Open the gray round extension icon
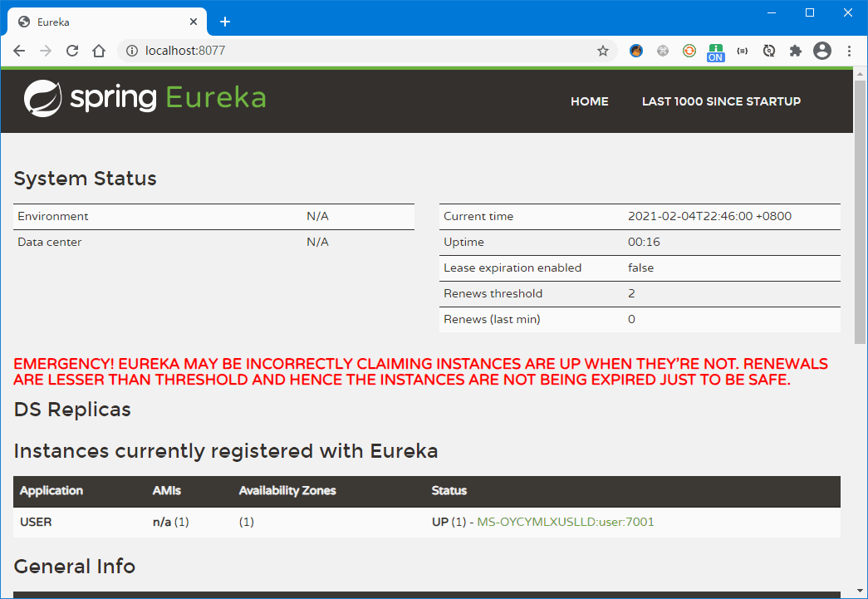868x599 pixels. (x=663, y=51)
